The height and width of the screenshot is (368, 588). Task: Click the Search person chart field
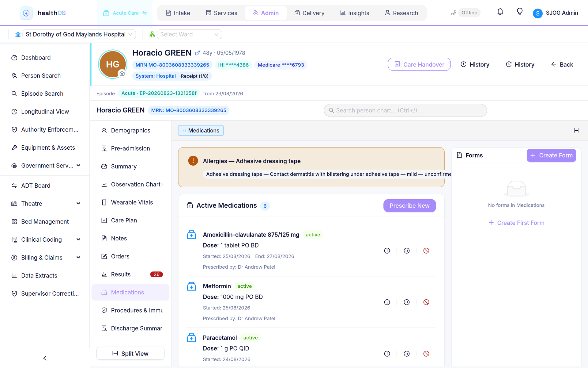405,110
